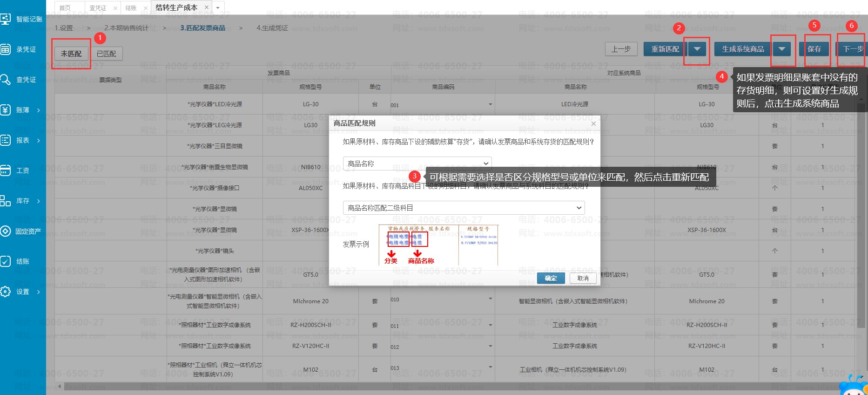Image resolution: width=868 pixels, height=395 pixels.
Task: Open the 智能记账 sidebar icon
Action: [x=6, y=19]
